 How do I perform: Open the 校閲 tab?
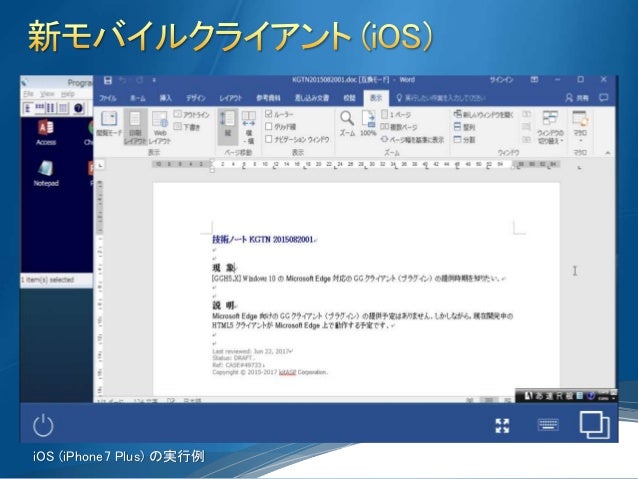(349, 98)
